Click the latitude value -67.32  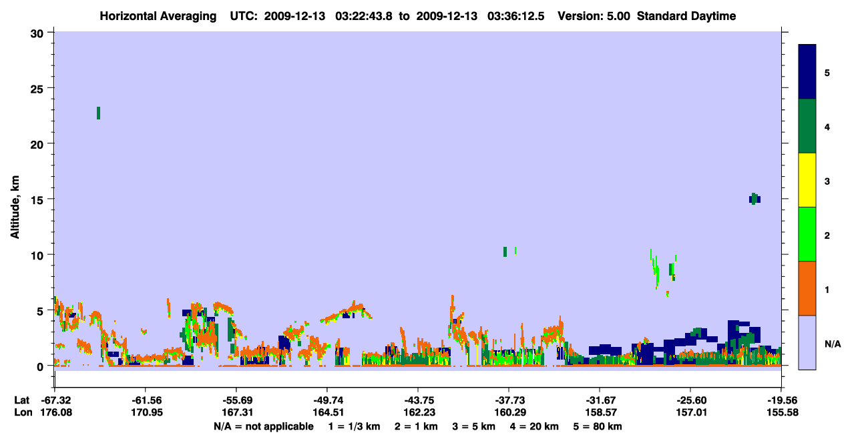point(55,400)
